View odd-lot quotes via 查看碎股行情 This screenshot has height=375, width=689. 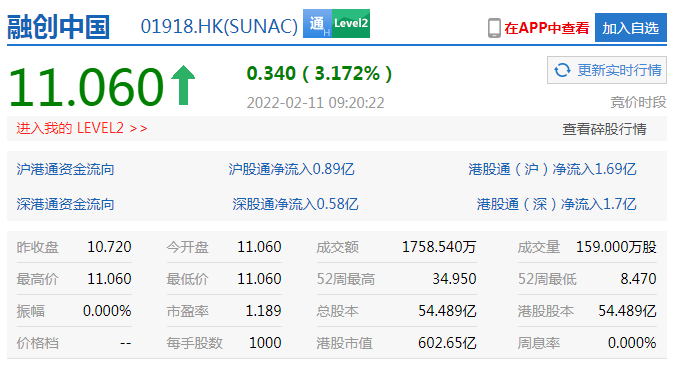tap(604, 129)
